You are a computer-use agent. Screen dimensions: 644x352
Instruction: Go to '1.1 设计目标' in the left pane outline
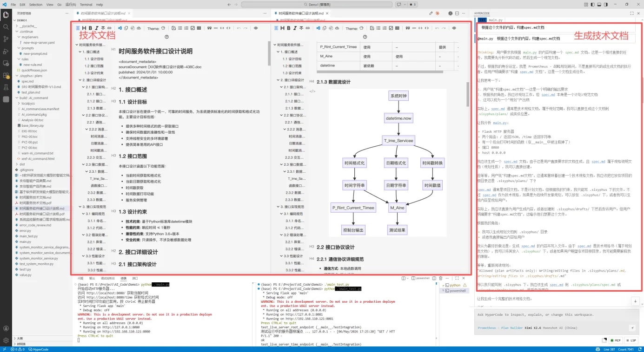(94, 59)
